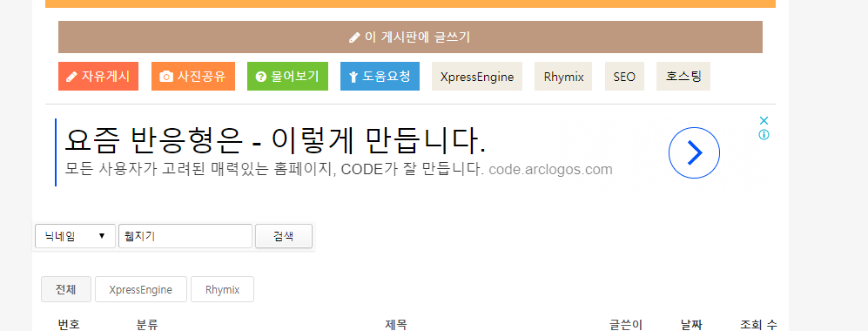Click the ad's blue arrow circle
Viewport: 868px width, 331px height.
pyautogui.click(x=694, y=152)
